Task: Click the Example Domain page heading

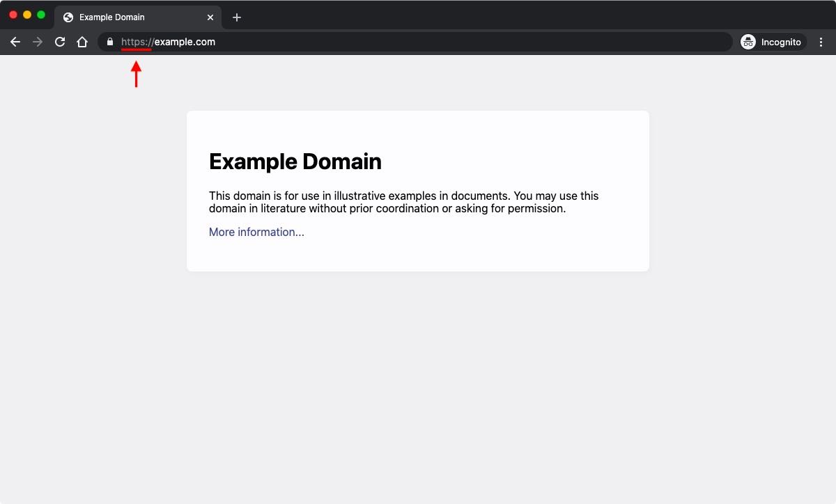Action: click(295, 161)
